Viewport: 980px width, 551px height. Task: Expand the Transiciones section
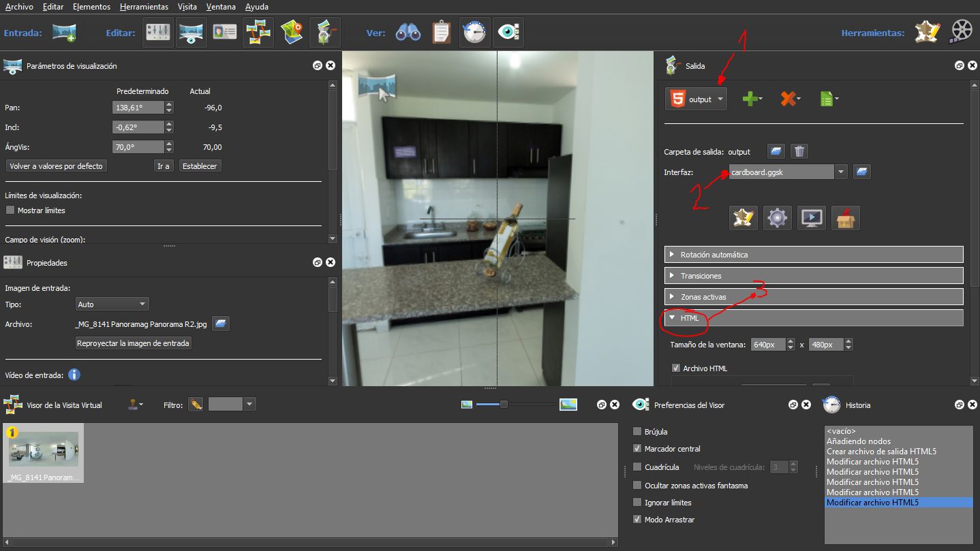814,275
